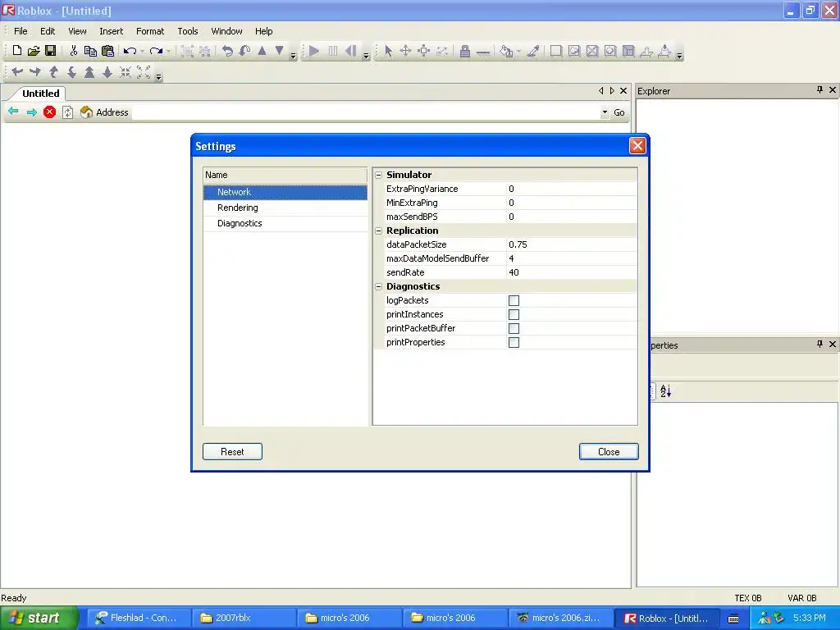The width and height of the screenshot is (840, 630).
Task: Select Rendering in settings list
Action: [x=285, y=208]
